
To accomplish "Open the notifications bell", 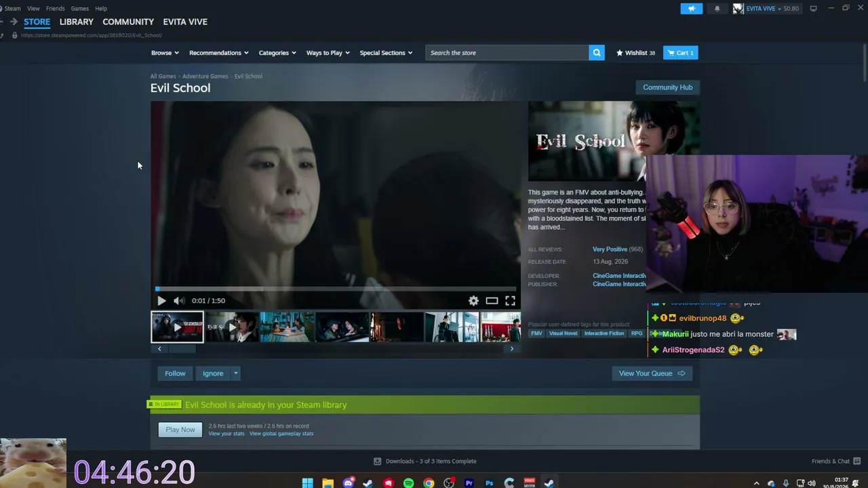I will (x=717, y=9).
